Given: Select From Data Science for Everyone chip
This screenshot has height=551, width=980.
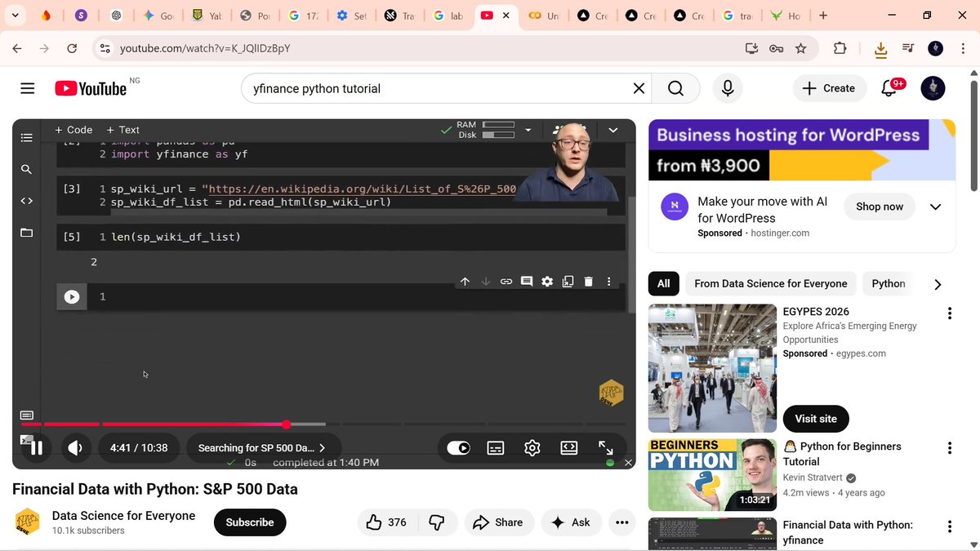Looking at the screenshot, I should [x=771, y=283].
